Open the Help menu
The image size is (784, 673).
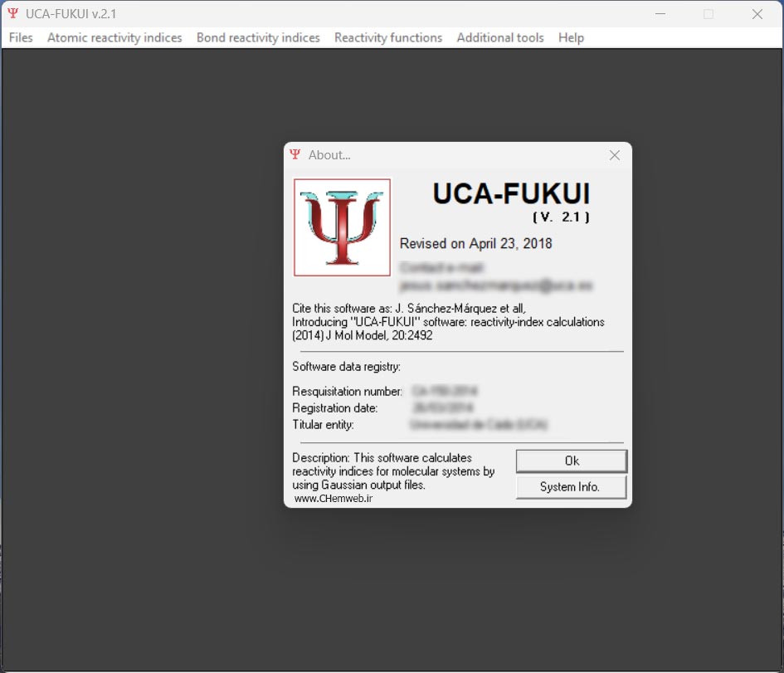point(571,37)
